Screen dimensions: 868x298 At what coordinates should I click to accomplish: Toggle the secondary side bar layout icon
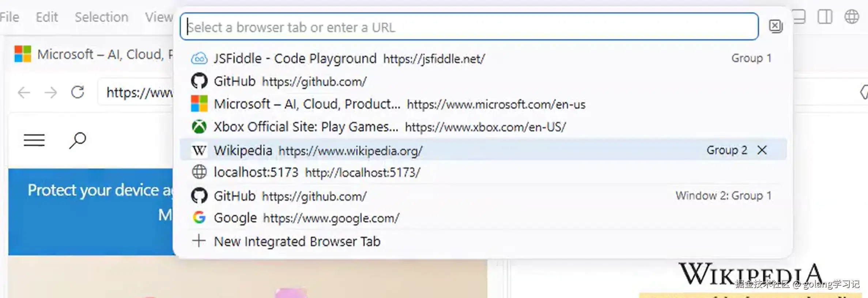pyautogui.click(x=825, y=17)
